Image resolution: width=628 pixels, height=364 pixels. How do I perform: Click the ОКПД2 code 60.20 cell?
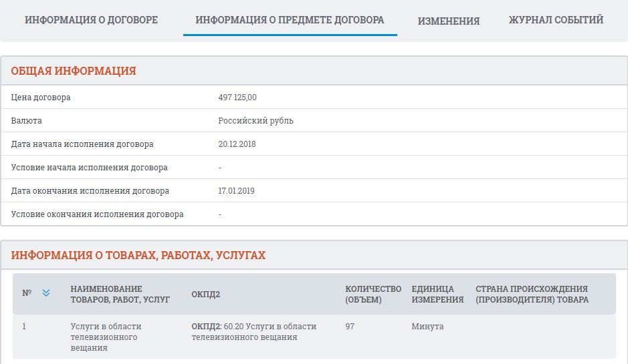253,332
